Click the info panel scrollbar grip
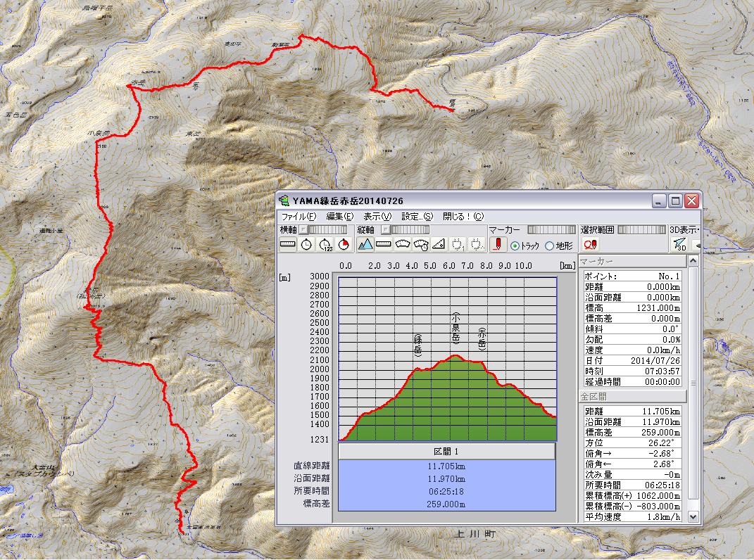The height and width of the screenshot is (560, 754). pos(693,383)
